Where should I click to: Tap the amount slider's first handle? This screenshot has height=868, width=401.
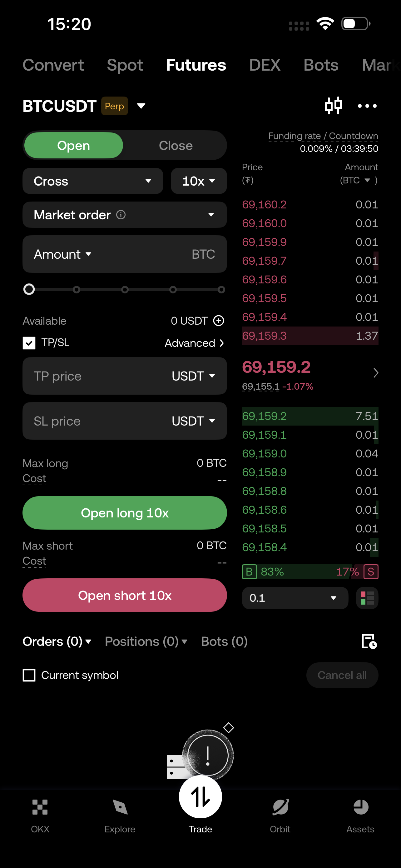29,289
